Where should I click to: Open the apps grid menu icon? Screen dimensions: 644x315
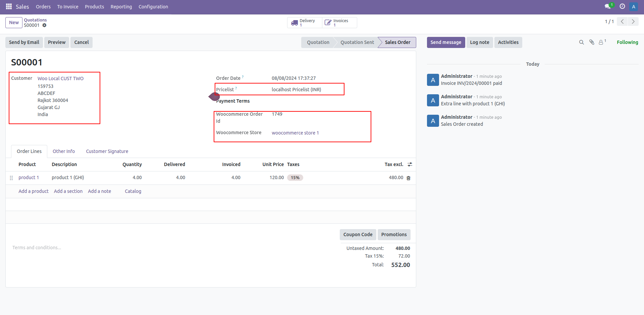[x=9, y=7]
